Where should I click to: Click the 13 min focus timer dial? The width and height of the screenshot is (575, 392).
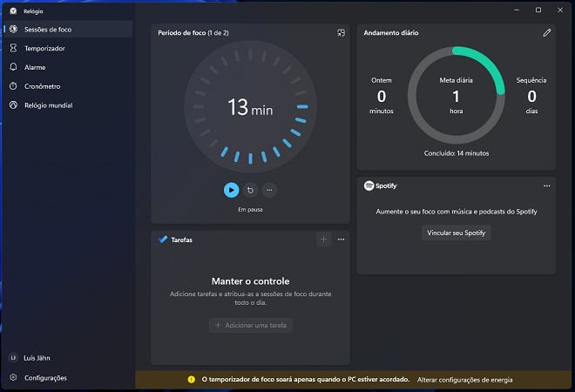tap(250, 107)
